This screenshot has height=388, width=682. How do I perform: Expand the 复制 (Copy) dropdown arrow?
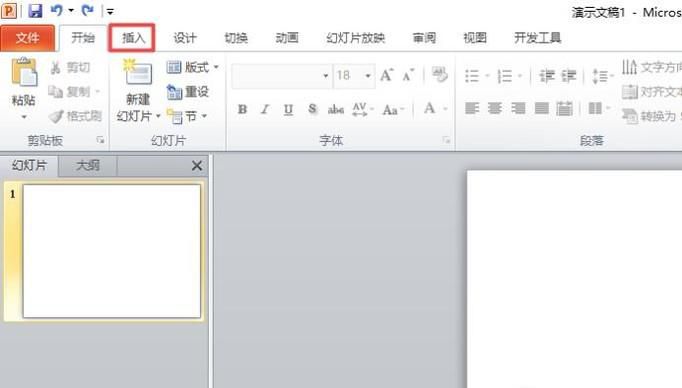tap(97, 92)
